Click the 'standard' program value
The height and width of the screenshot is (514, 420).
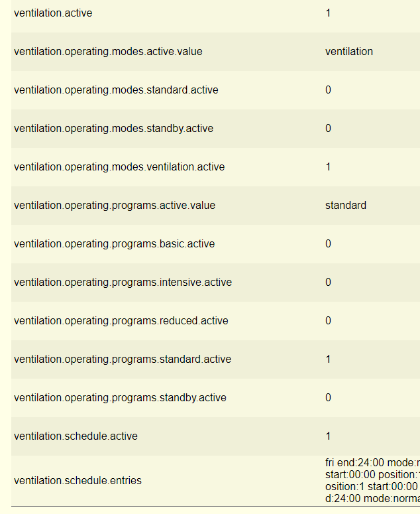tap(346, 206)
